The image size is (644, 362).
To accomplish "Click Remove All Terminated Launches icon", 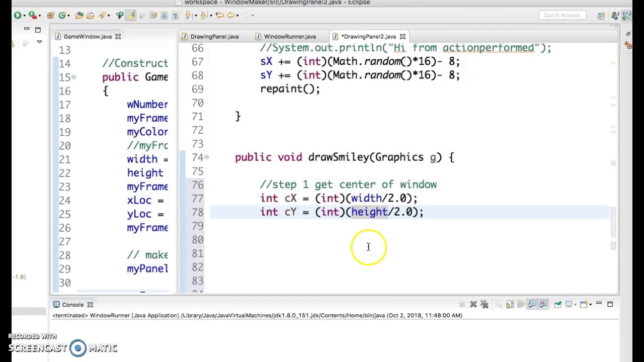I will (x=485, y=304).
